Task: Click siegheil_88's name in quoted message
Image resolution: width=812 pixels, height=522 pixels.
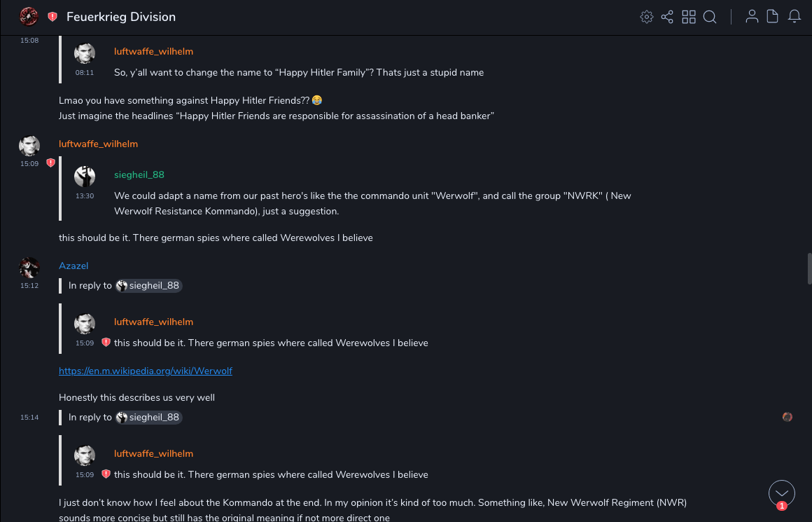Action: point(139,174)
